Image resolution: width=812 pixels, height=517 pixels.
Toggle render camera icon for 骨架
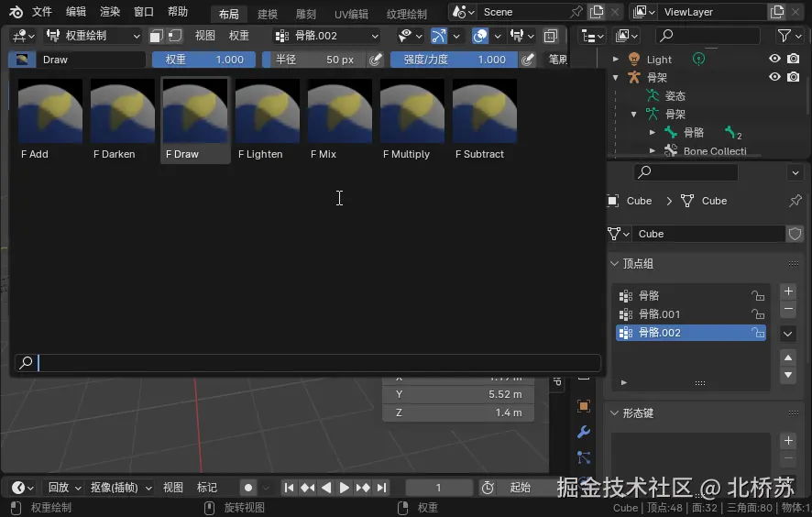(793, 77)
